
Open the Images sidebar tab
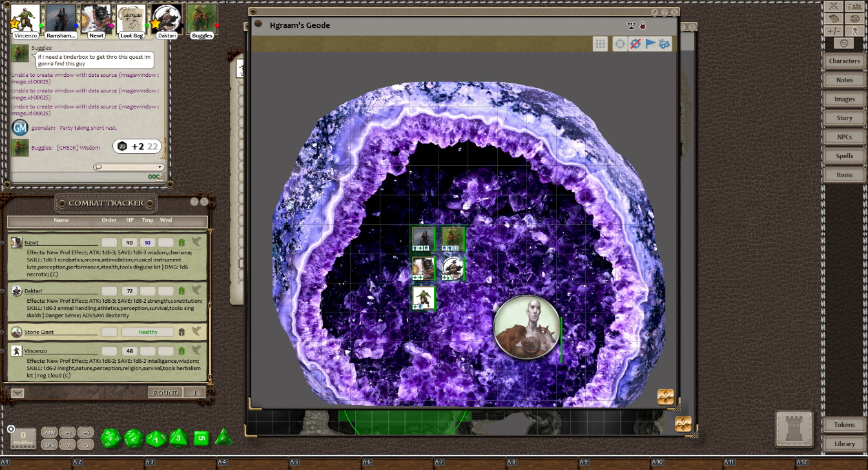[844, 99]
